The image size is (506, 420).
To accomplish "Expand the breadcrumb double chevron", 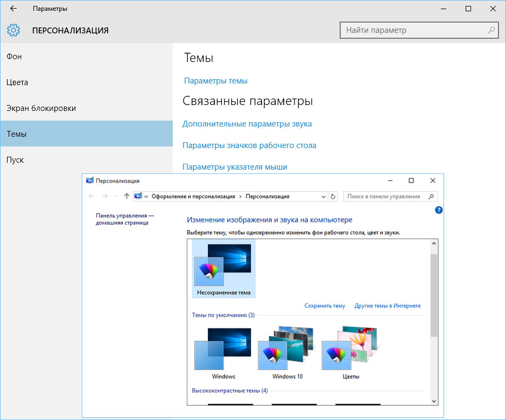I will pos(146,197).
